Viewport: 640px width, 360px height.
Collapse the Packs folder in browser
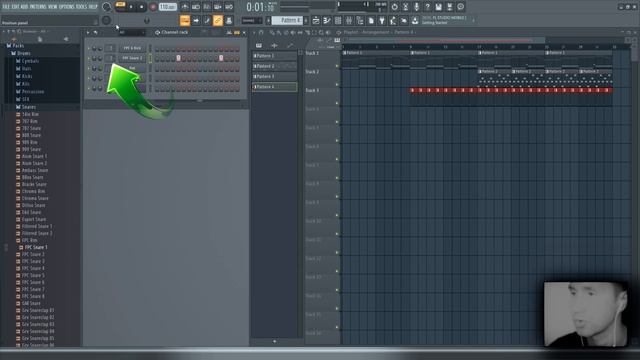(15, 46)
